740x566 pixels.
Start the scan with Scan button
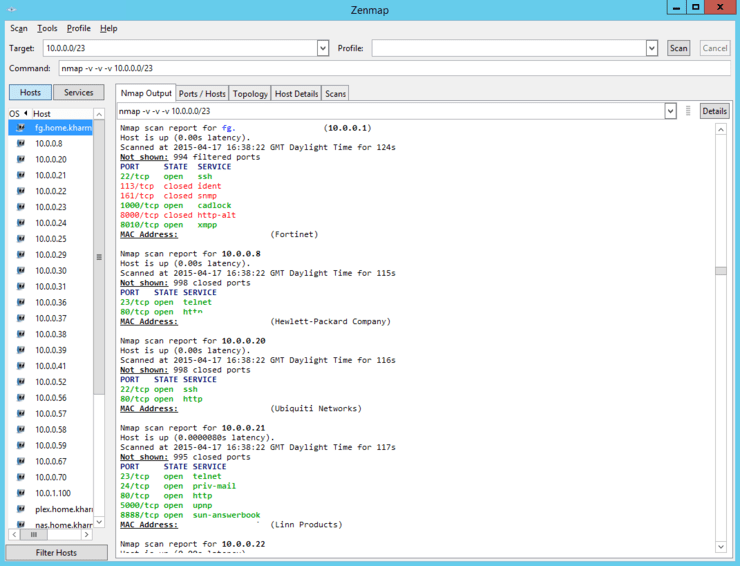coord(679,48)
